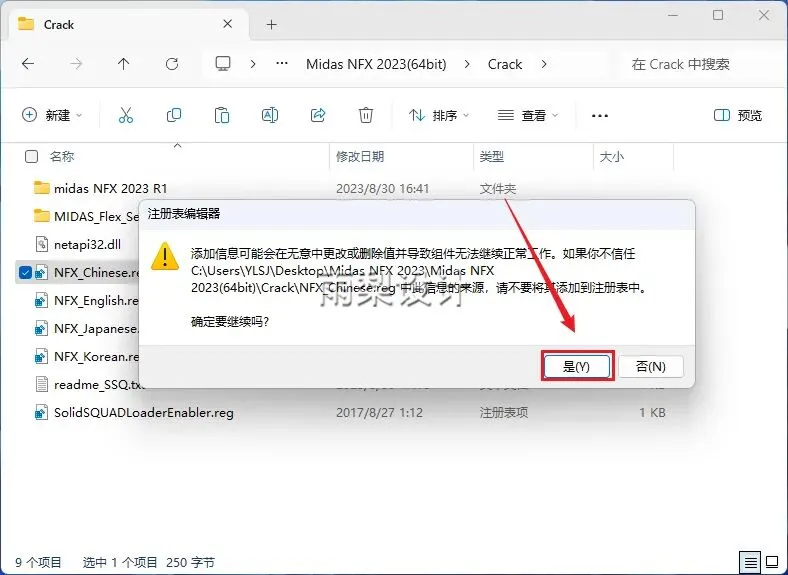This screenshot has height=575, width=788.
Task: Copy the selected file
Action: pos(173,115)
